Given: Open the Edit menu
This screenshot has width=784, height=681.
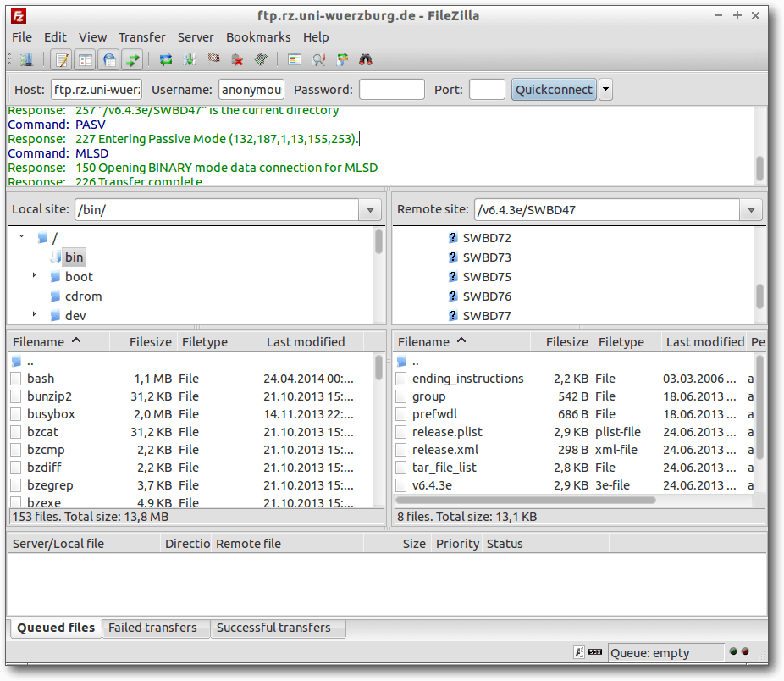Looking at the screenshot, I should [x=55, y=37].
